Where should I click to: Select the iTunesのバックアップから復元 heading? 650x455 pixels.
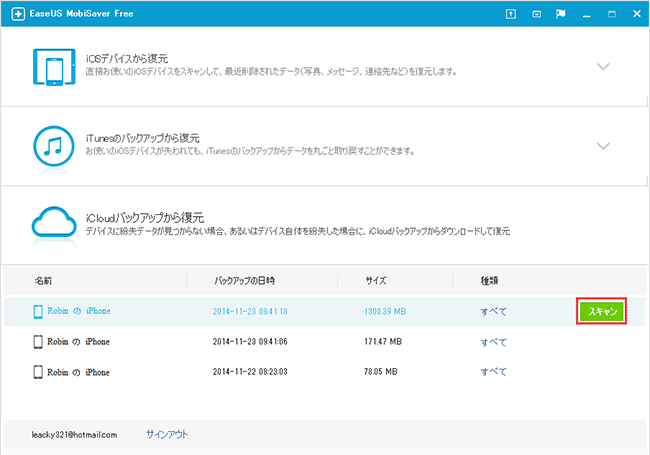pos(143,138)
